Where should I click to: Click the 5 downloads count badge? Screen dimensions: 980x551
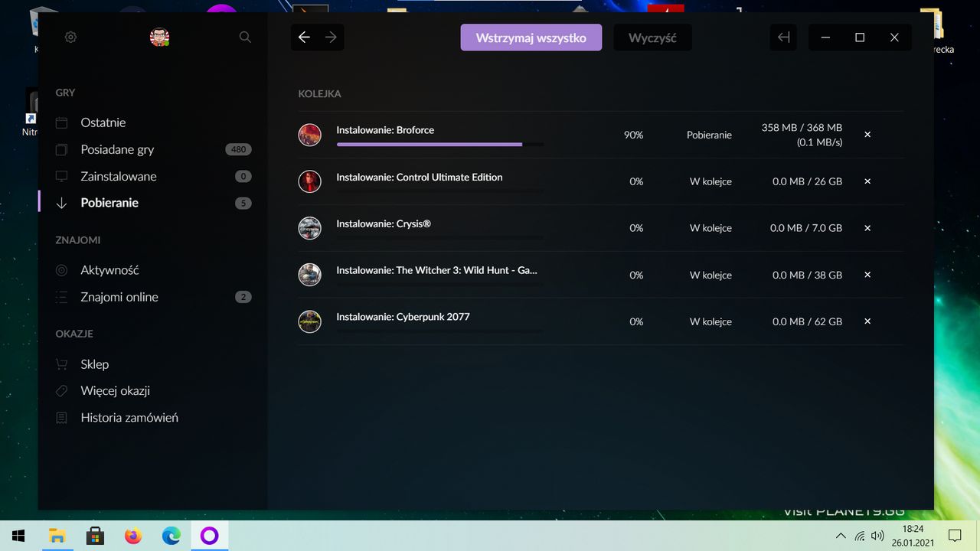click(x=243, y=203)
